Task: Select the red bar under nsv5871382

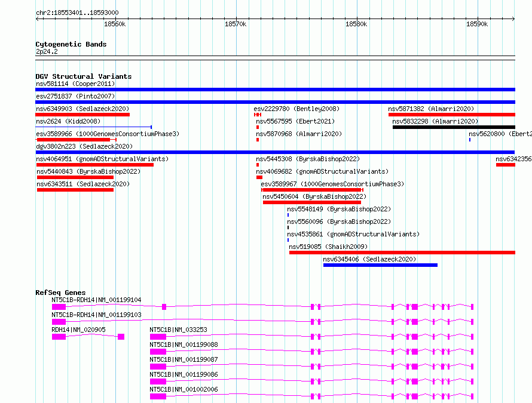Action: click(x=452, y=115)
